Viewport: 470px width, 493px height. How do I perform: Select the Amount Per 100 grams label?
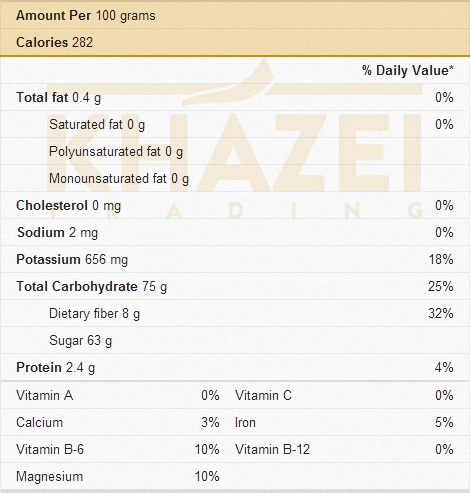click(x=86, y=16)
